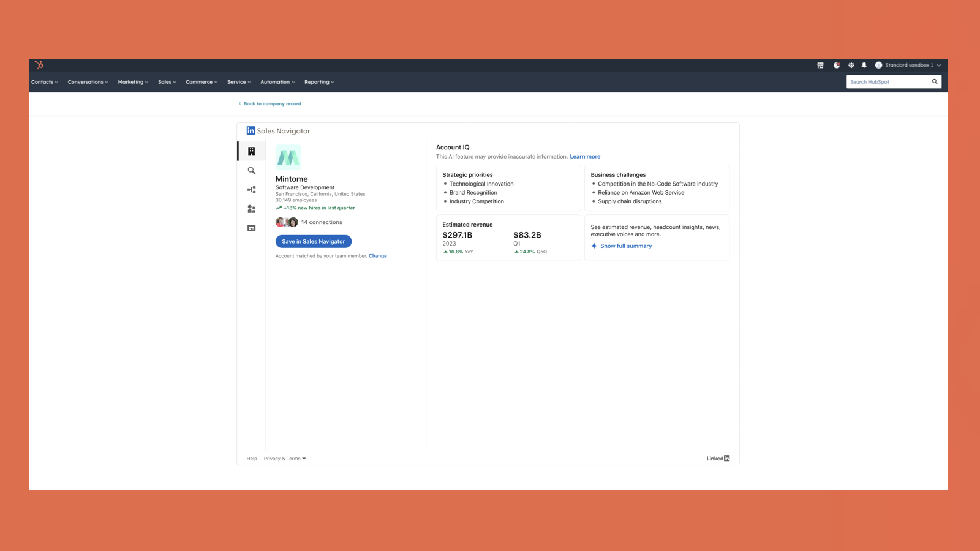This screenshot has width=980, height=551.
Task: Click Save in Sales Navigator button
Action: pyautogui.click(x=313, y=242)
